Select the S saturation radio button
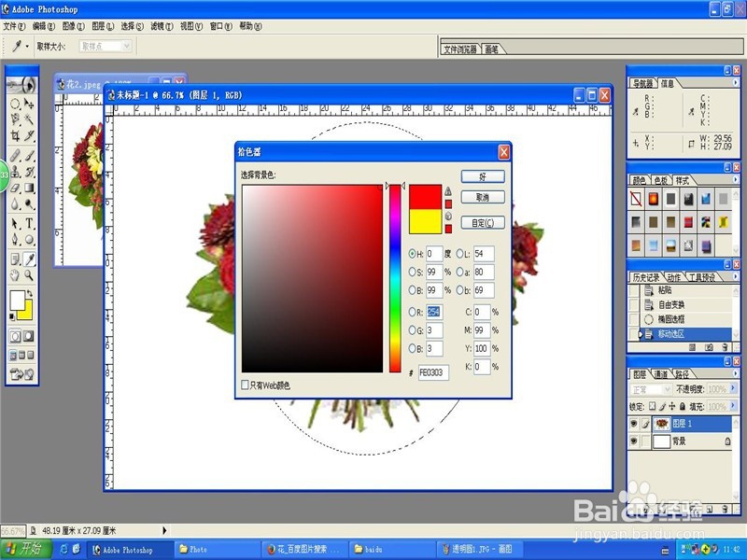The width and height of the screenshot is (747, 560). (412, 272)
